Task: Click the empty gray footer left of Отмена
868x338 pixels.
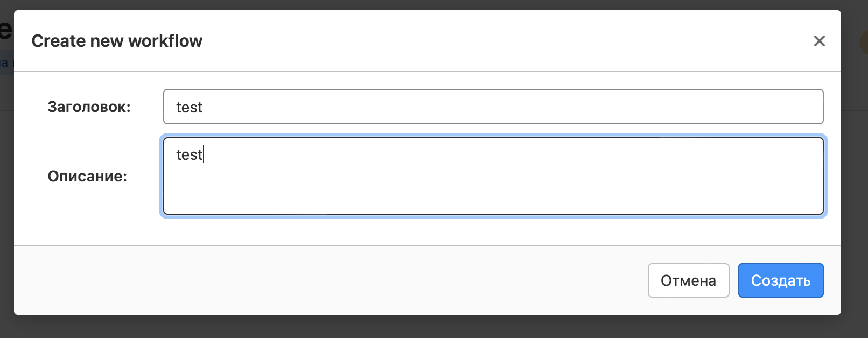Action: point(323,280)
